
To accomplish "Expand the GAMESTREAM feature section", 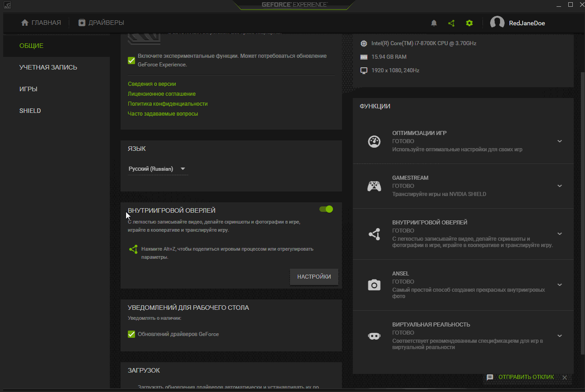I will click(560, 186).
